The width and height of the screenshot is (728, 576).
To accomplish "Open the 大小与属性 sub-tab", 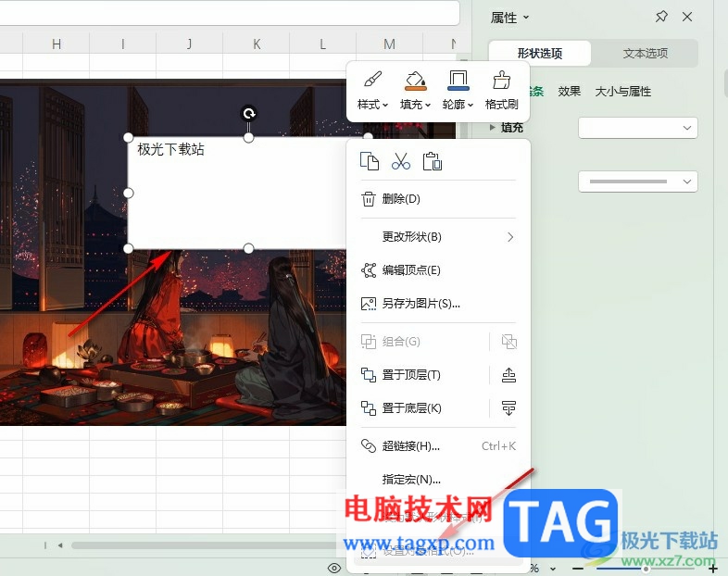I will (x=622, y=91).
